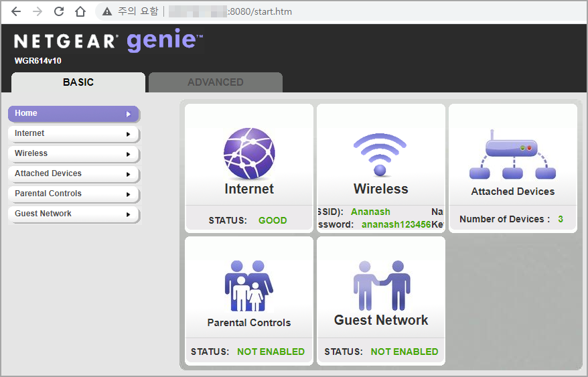The height and width of the screenshot is (377, 588).
Task: Click the Guest Network tile title
Action: coord(381,320)
